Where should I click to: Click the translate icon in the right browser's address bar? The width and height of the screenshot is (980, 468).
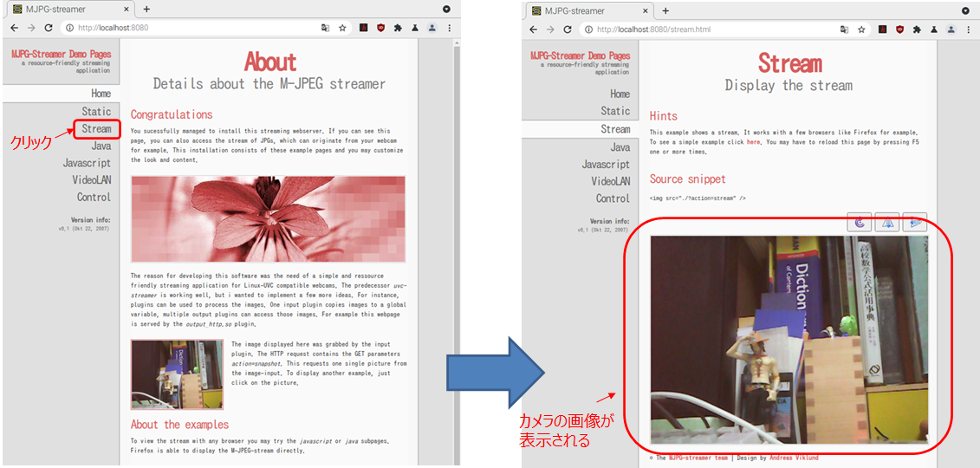point(844,29)
